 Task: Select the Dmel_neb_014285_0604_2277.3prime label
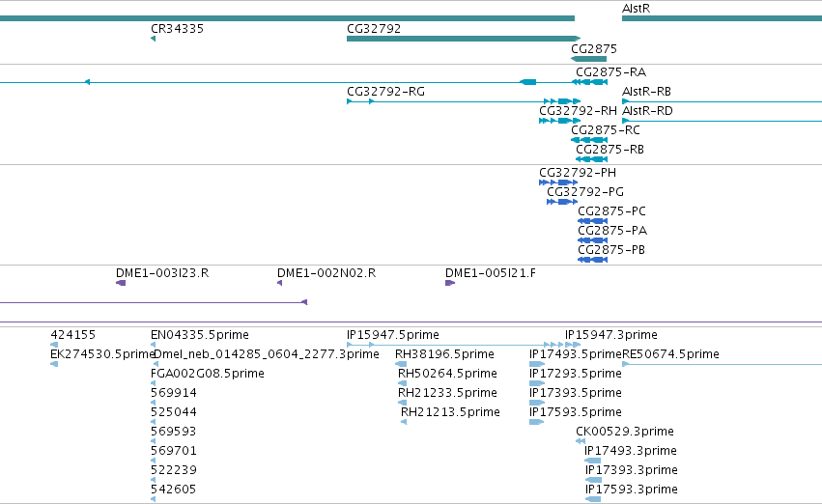coord(267,354)
